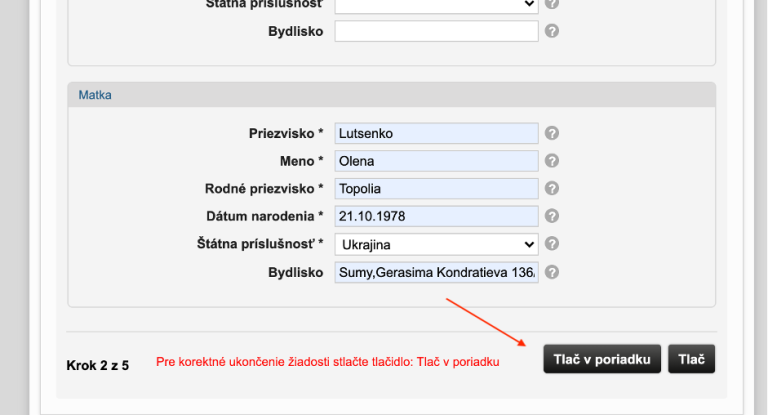
Task: Open the Ukrajina citizenship dropdown
Action: click(436, 244)
